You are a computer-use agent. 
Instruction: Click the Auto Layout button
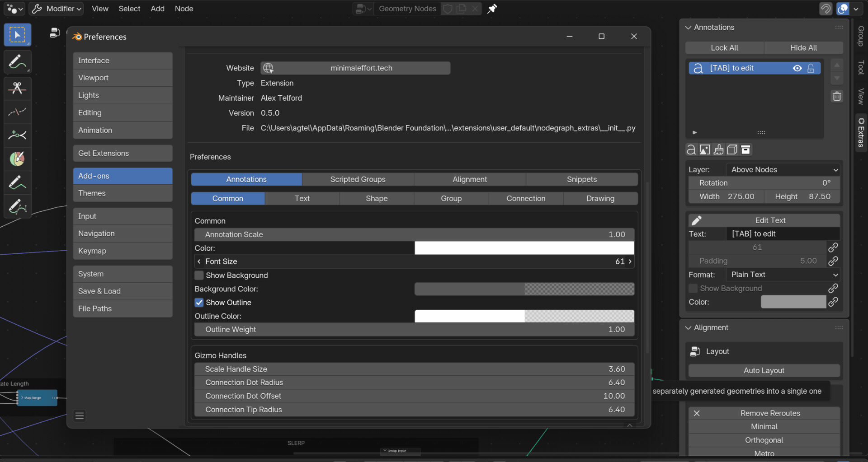click(x=764, y=370)
